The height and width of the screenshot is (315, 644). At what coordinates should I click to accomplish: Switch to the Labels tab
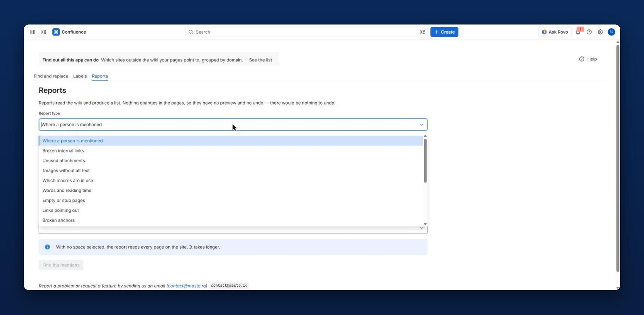(80, 76)
